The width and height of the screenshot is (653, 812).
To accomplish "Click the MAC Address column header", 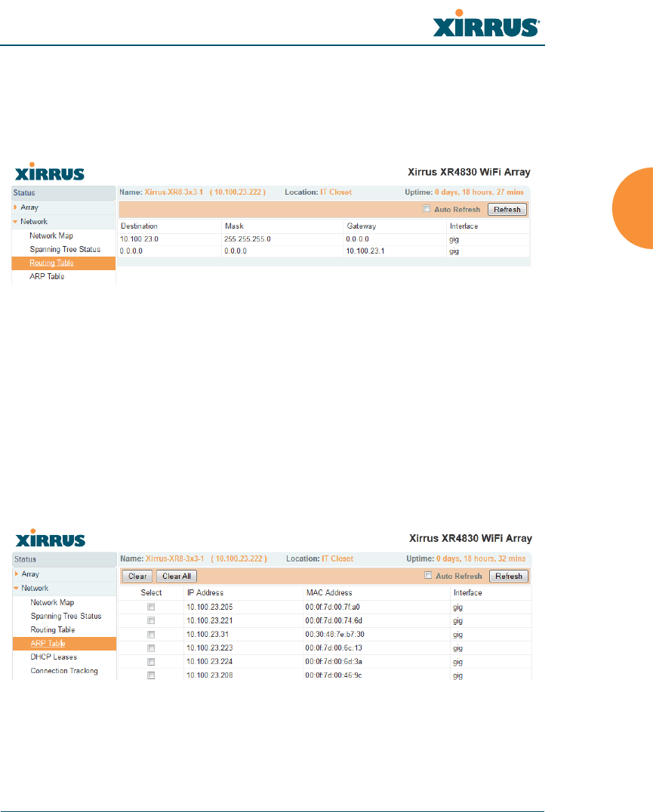I will (329, 593).
